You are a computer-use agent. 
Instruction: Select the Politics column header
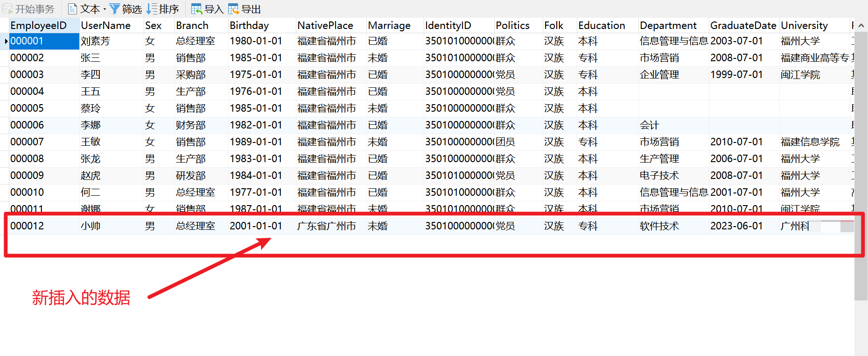[x=518, y=25]
